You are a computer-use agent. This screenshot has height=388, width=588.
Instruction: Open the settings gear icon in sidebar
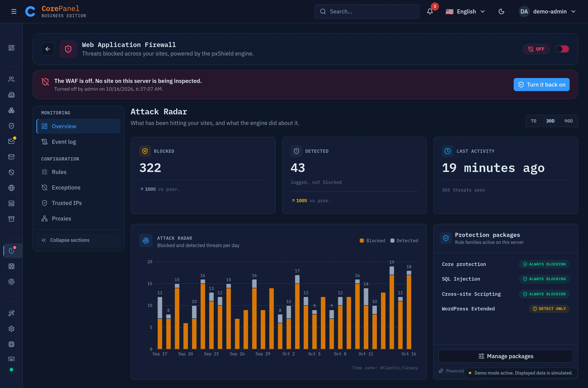click(x=11, y=329)
